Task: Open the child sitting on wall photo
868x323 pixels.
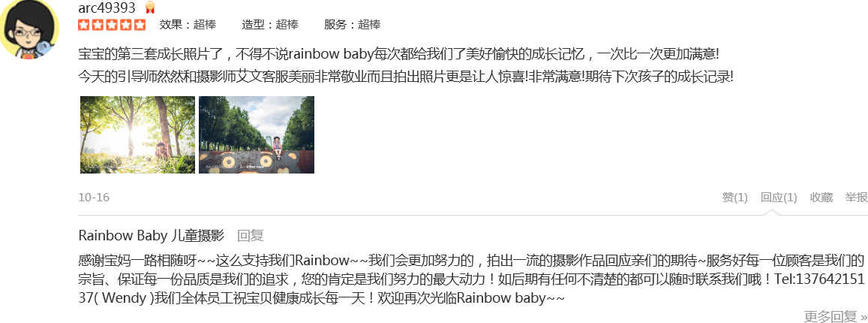Action: [x=257, y=134]
